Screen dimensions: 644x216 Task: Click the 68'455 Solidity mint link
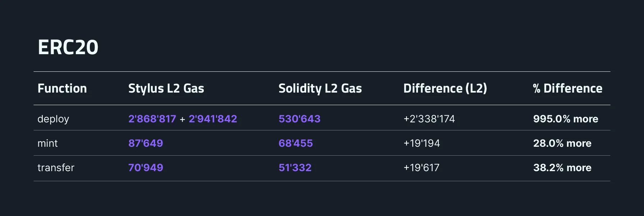click(x=295, y=143)
